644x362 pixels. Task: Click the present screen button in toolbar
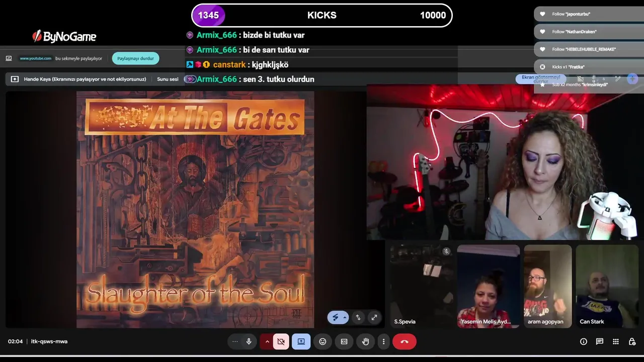click(x=301, y=341)
